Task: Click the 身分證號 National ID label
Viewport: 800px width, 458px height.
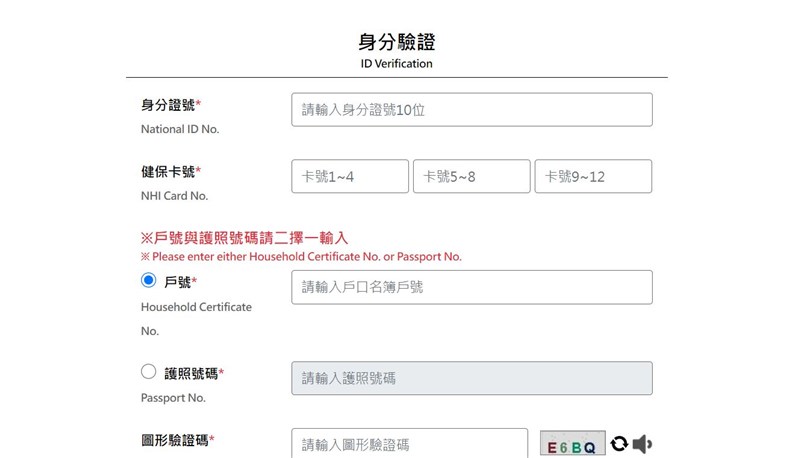Action: pyautogui.click(x=171, y=105)
